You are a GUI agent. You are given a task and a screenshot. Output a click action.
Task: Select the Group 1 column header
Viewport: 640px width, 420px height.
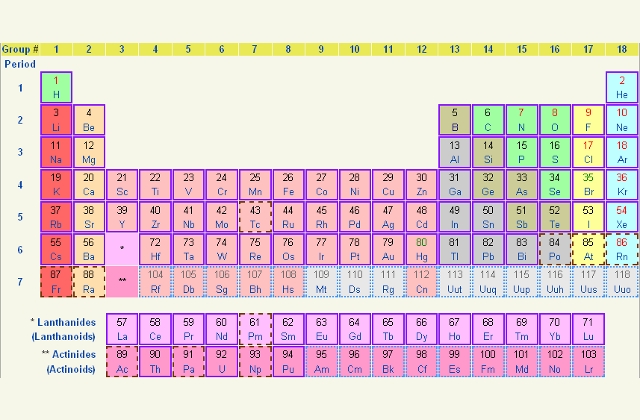pos(57,48)
